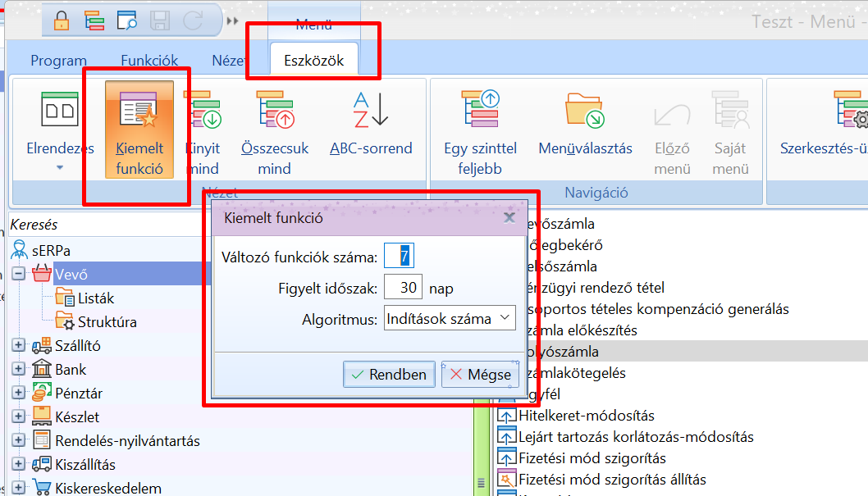Click the save floppy disk icon
The height and width of the screenshot is (496, 868).
click(x=160, y=21)
